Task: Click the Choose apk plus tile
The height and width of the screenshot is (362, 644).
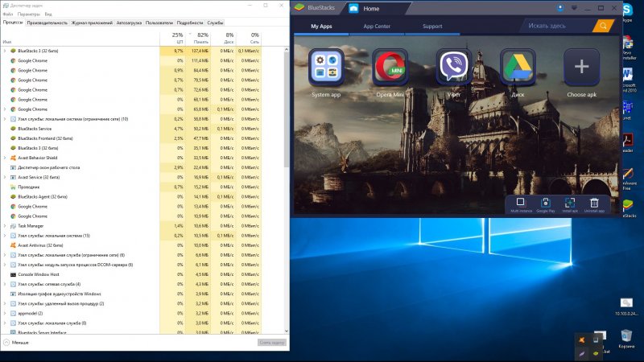Action: [581, 67]
